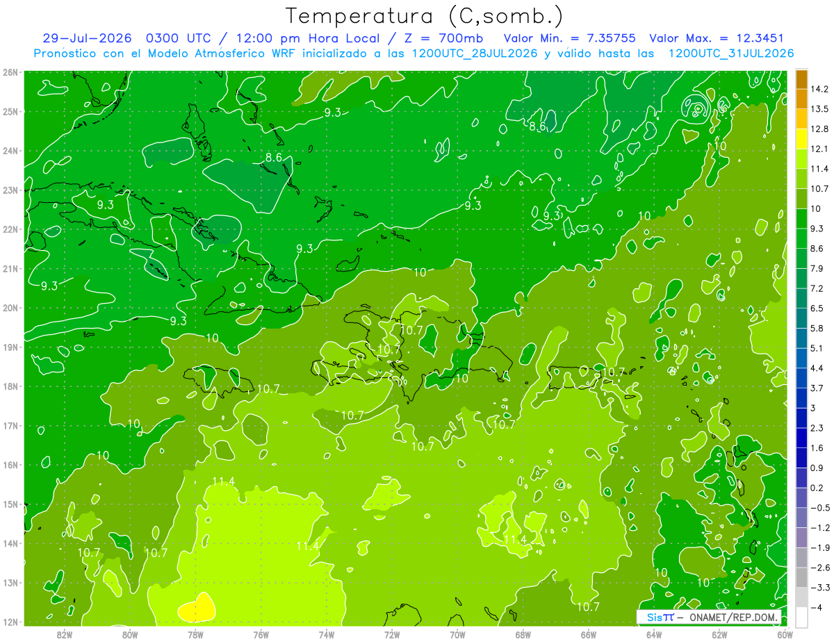Click the "72W" longitude axis label

click(391, 634)
